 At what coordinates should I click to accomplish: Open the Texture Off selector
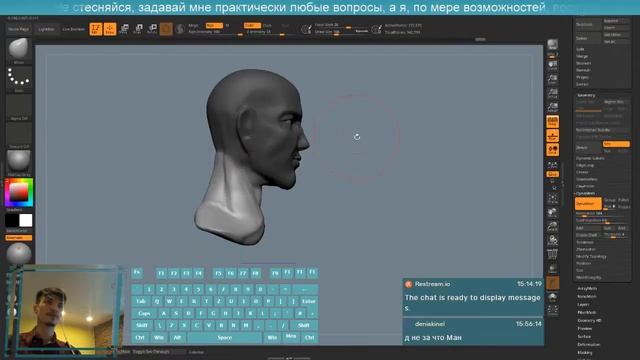[x=19, y=135]
